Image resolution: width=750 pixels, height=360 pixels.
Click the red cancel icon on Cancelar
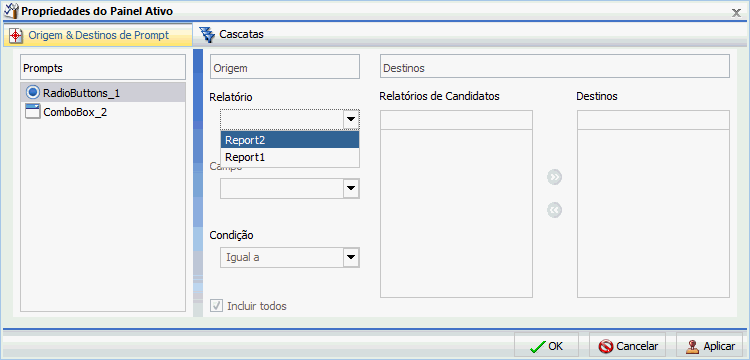tap(606, 346)
